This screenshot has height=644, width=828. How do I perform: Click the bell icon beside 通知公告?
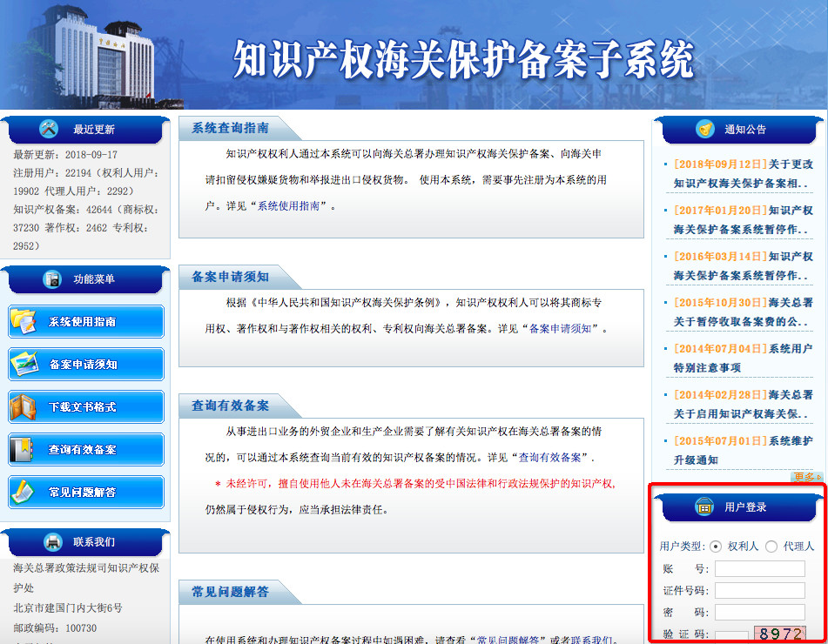704,129
